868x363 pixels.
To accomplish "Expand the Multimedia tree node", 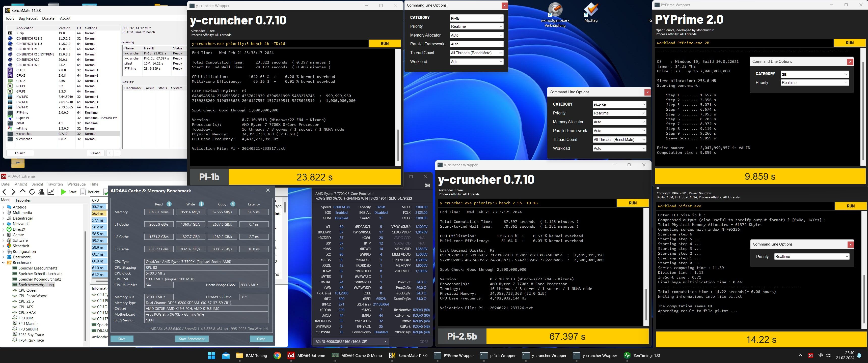I will coord(3,213).
